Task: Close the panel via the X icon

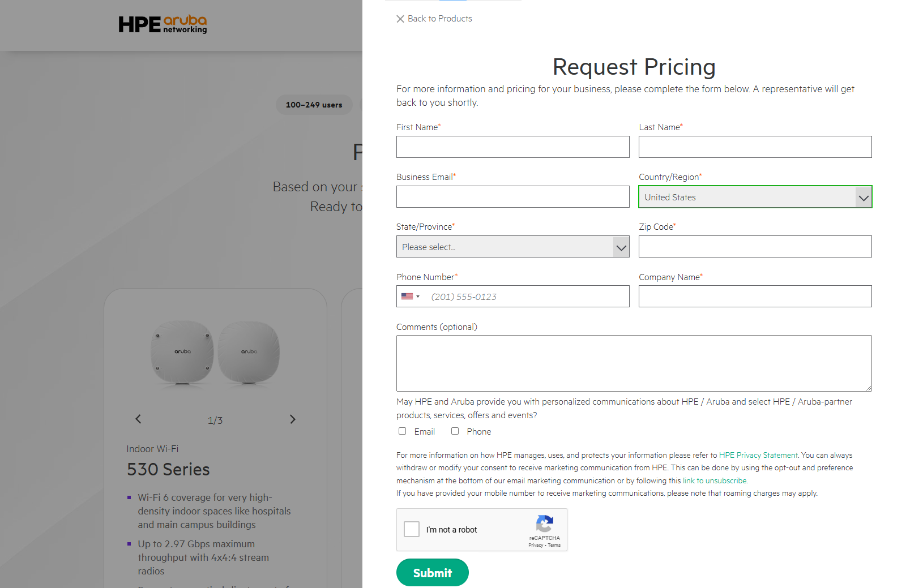Action: click(x=400, y=19)
